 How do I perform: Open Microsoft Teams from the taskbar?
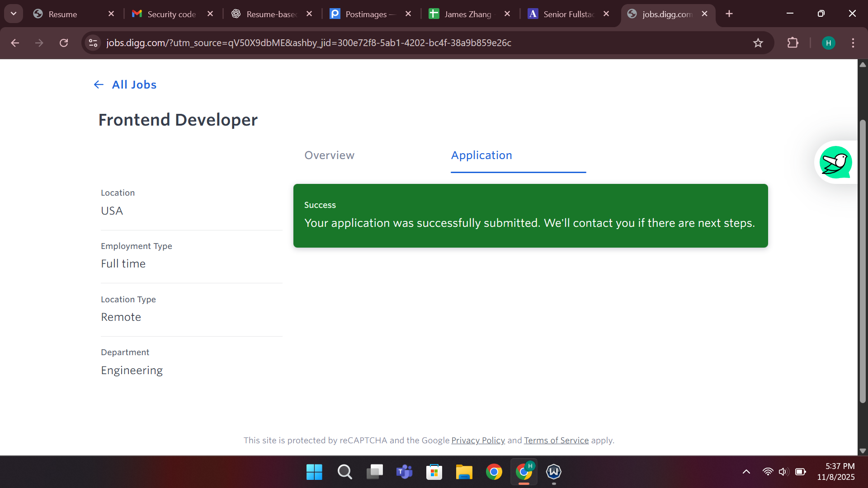coord(404,472)
